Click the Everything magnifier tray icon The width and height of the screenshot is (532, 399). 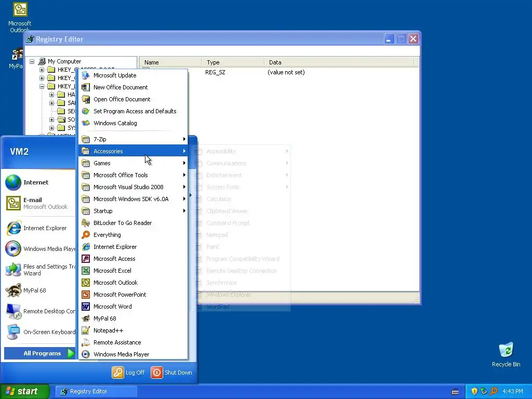coord(494,391)
